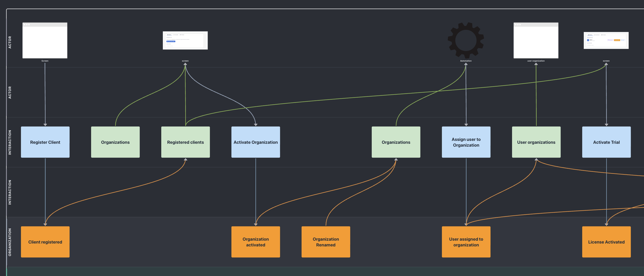Select the Automation gear icon
Screen dimensions: 644x276
click(x=466, y=40)
